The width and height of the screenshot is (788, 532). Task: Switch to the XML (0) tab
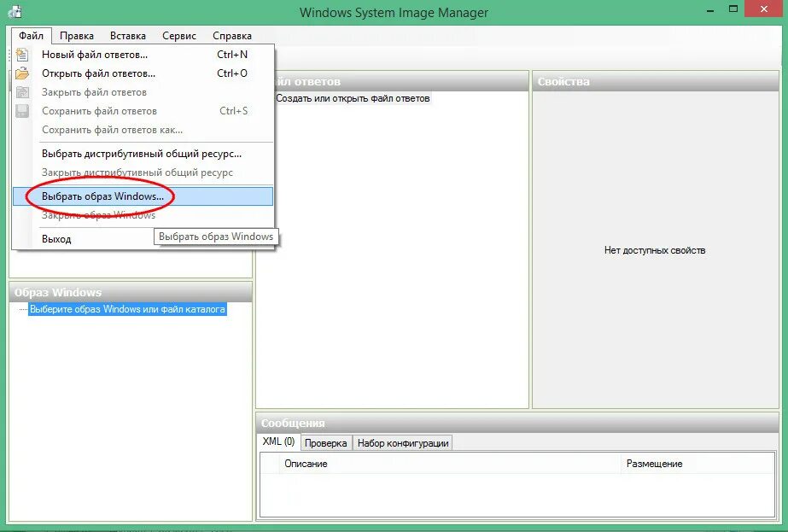click(x=278, y=441)
